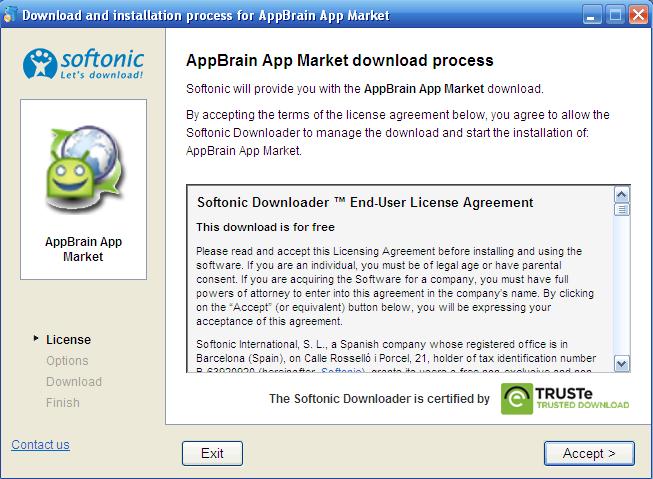Image resolution: width=653 pixels, height=479 pixels.
Task: Click the installer icon in the title bar
Action: (x=9, y=15)
